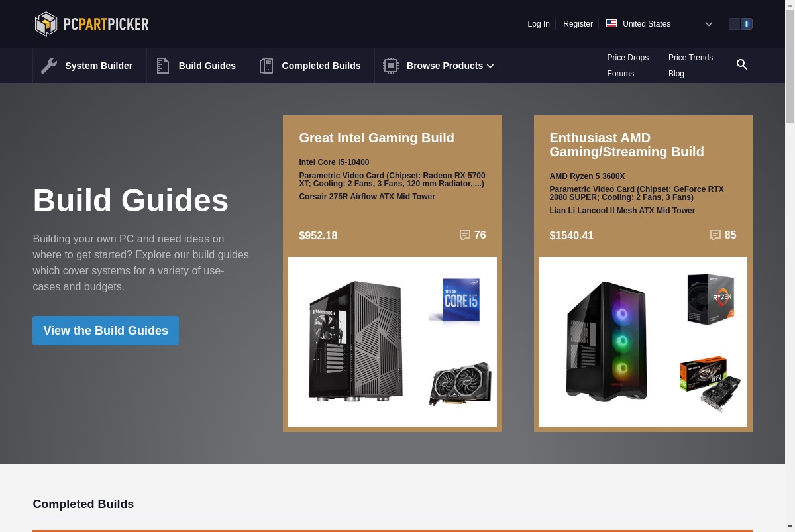This screenshot has width=795, height=532.
Task: Click View the Build Guides button
Action: pyautogui.click(x=105, y=331)
